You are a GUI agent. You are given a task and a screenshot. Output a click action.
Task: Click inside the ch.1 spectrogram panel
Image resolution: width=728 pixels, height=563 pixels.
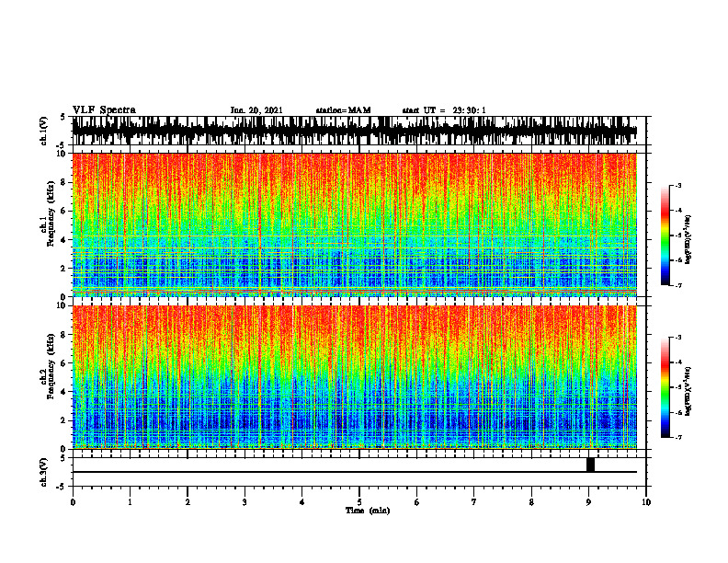tap(355, 224)
